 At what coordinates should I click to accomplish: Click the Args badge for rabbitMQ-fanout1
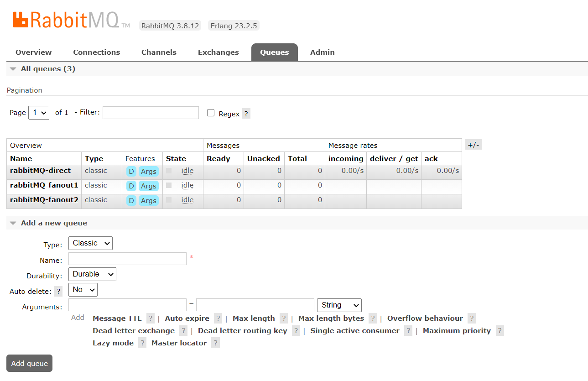tap(149, 186)
